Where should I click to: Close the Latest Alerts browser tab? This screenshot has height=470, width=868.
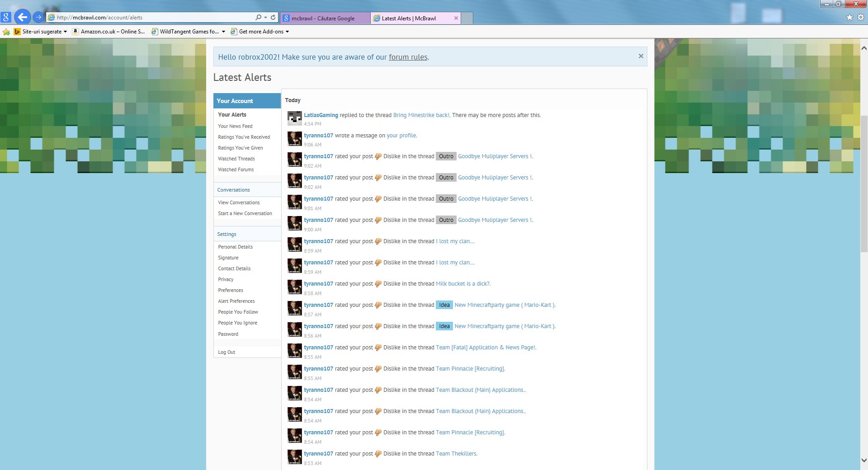456,18
